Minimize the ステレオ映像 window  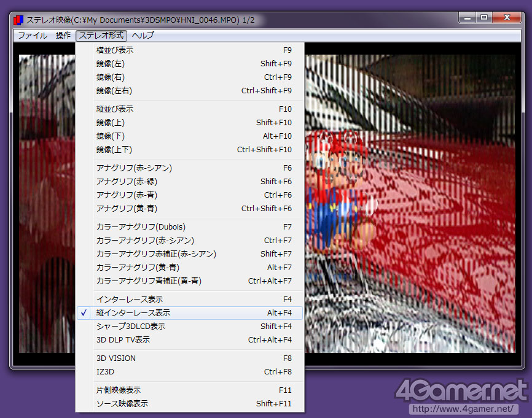coord(467,18)
